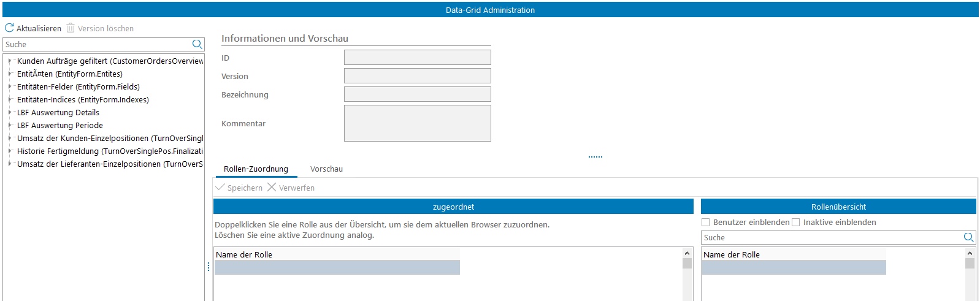The width and height of the screenshot is (980, 301).
Task: Select Entitäten-Indices entry in the tree
Action: click(x=83, y=100)
